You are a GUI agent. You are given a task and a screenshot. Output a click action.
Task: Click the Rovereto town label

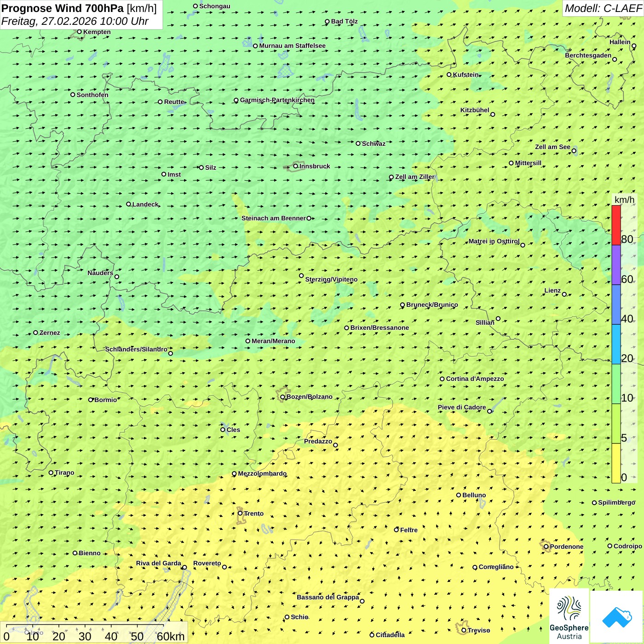point(207,563)
